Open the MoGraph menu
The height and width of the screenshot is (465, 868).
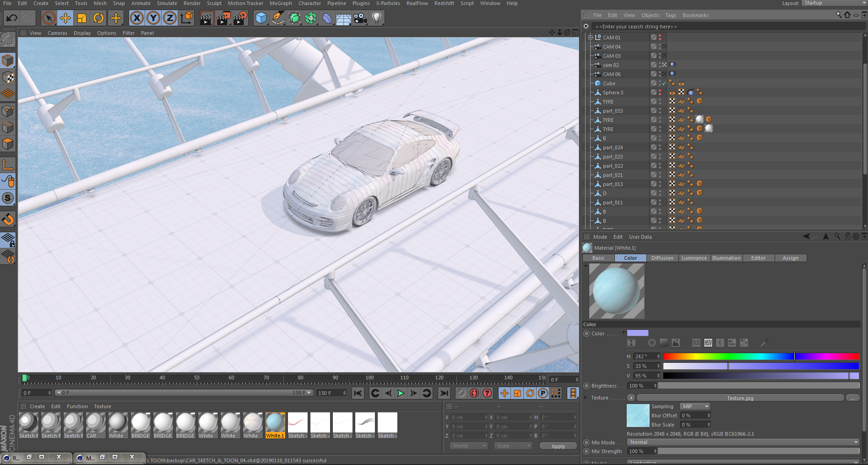tap(280, 3)
